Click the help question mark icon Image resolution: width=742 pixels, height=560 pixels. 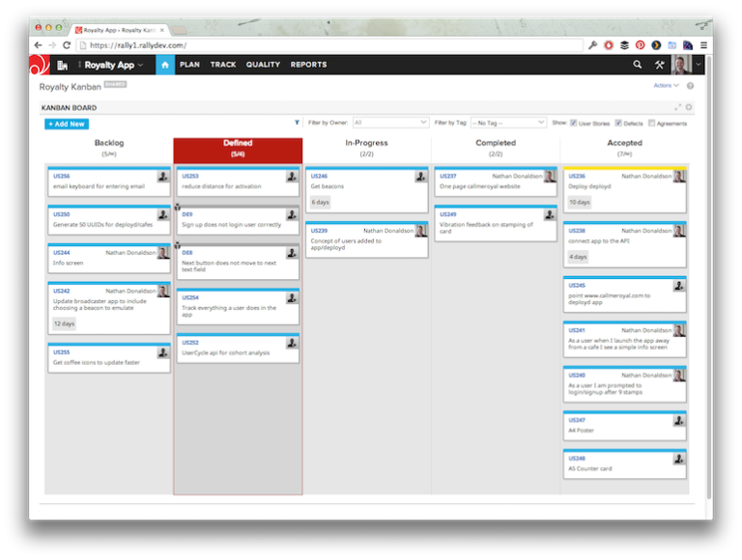tap(690, 86)
